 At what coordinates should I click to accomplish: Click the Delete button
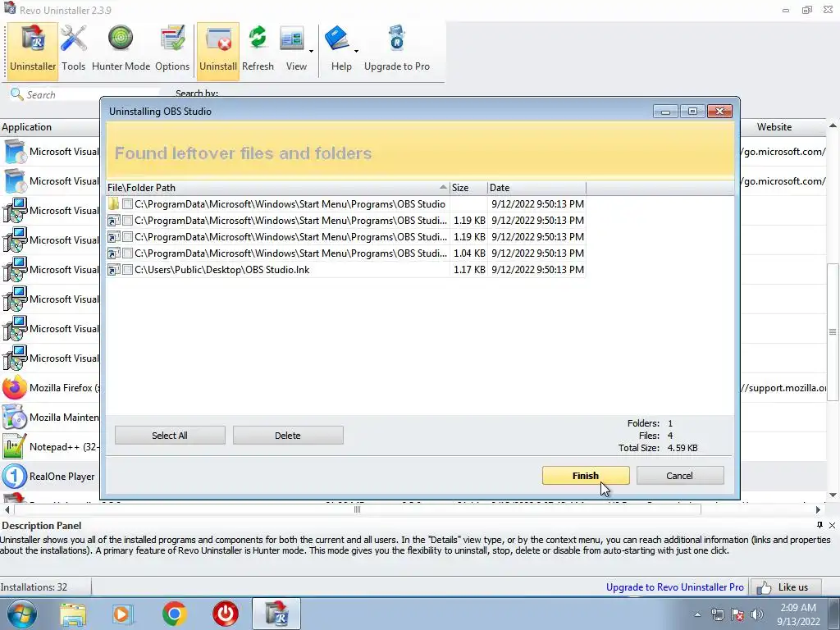288,436
